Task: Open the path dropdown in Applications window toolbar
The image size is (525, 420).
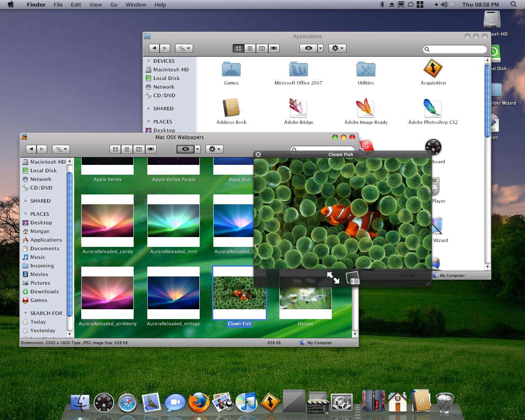Action: tap(184, 48)
